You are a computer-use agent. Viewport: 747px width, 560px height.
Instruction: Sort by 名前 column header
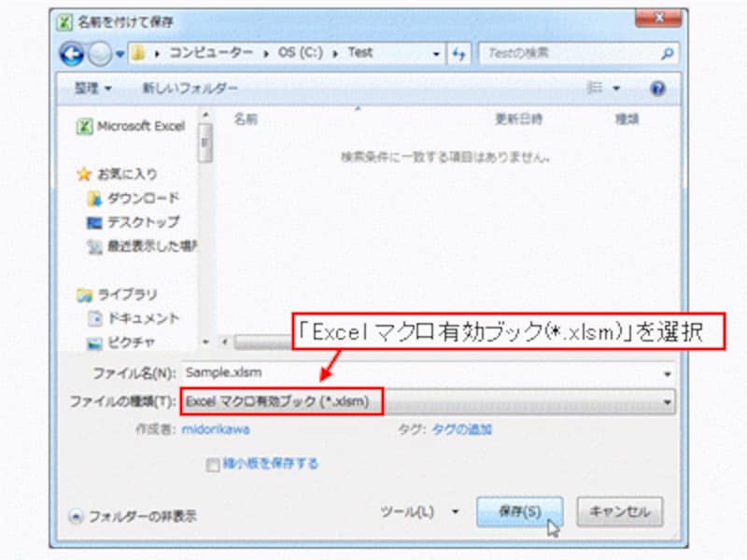click(x=246, y=119)
